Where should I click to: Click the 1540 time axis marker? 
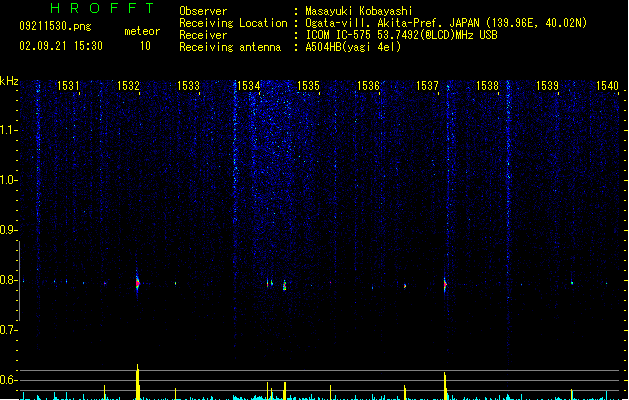click(607, 85)
